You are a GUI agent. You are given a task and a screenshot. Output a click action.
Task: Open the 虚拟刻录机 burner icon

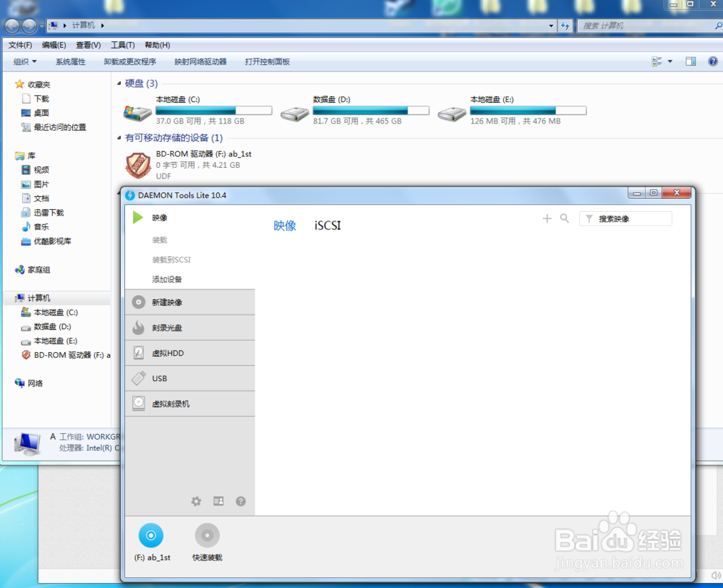coord(138,404)
